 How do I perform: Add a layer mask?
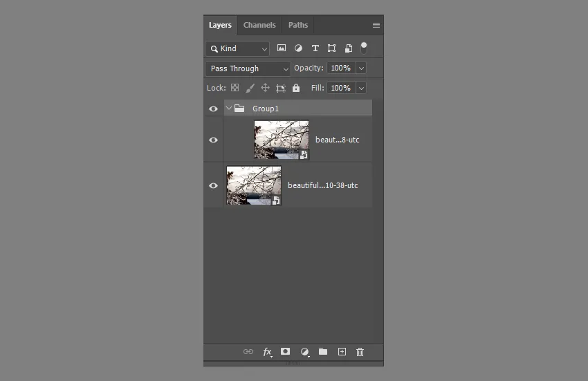[x=285, y=352]
